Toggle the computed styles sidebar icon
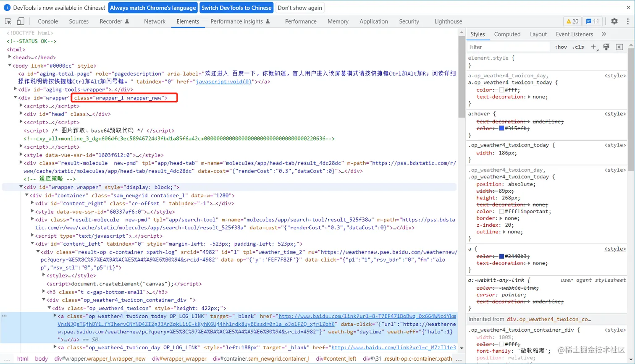Image resolution: width=635 pixels, height=364 pixels. pyautogui.click(x=619, y=47)
